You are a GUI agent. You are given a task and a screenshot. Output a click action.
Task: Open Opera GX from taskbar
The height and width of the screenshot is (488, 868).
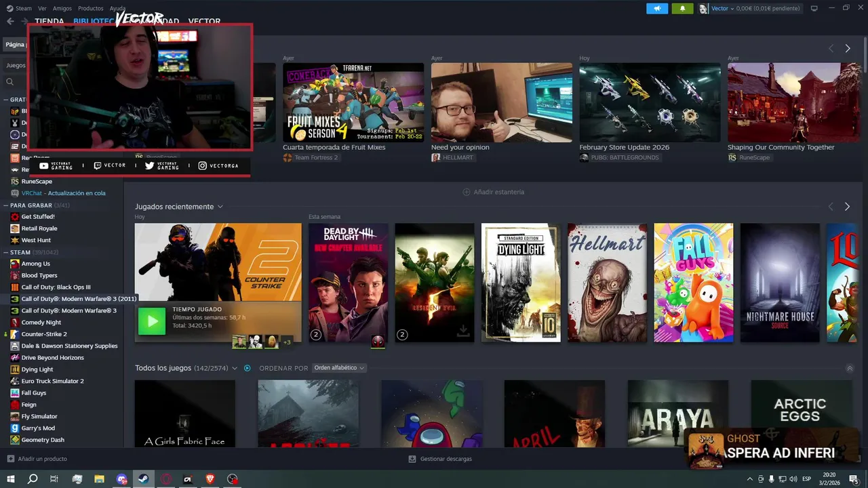[x=165, y=479]
